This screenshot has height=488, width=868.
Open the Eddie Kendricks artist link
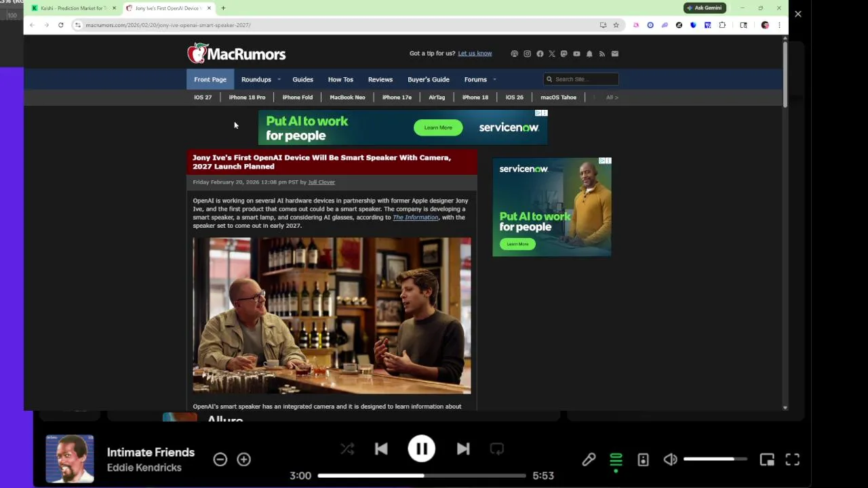pyautogui.click(x=144, y=468)
